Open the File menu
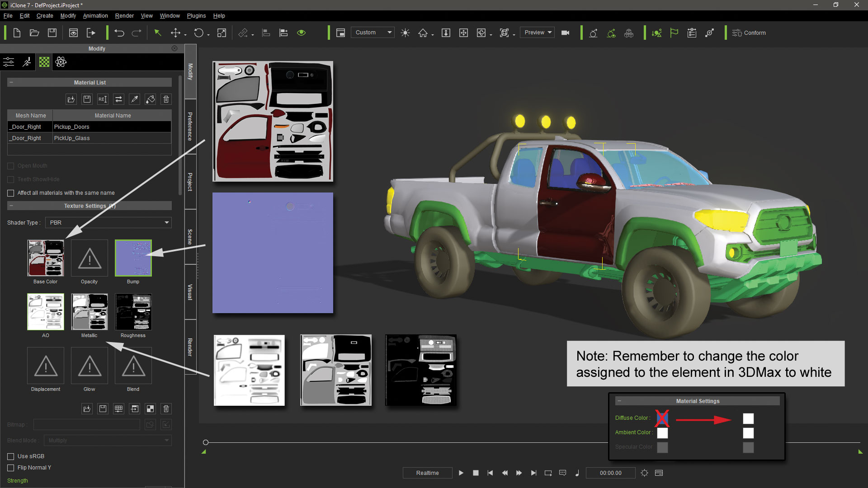 [x=8, y=15]
